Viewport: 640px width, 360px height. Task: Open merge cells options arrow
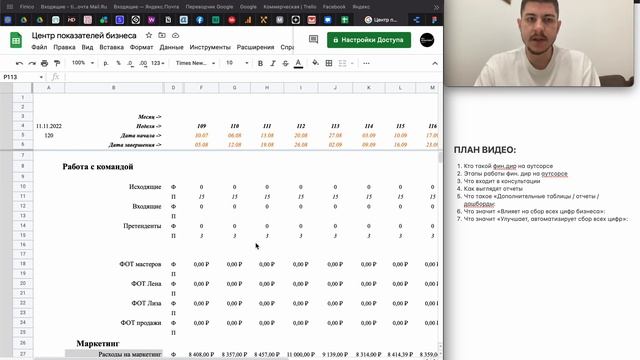(352, 63)
